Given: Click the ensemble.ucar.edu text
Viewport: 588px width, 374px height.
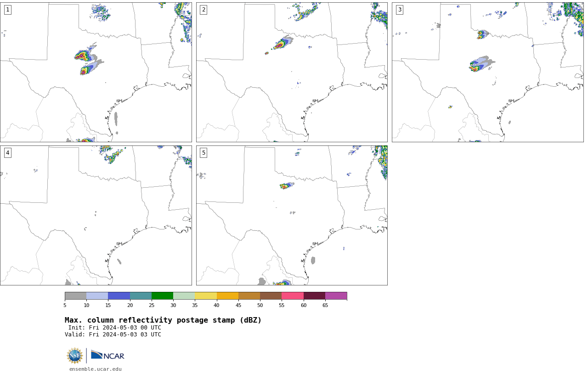Looking at the screenshot, I should click(96, 369).
